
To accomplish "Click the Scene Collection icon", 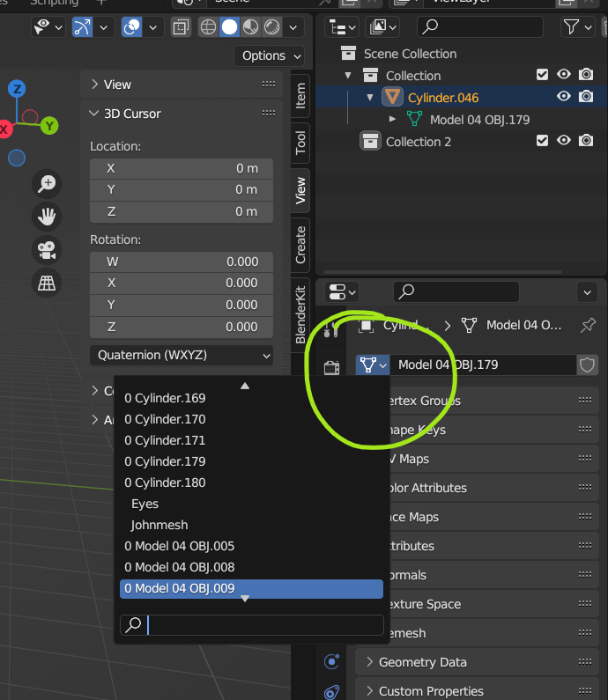I will pyautogui.click(x=348, y=53).
